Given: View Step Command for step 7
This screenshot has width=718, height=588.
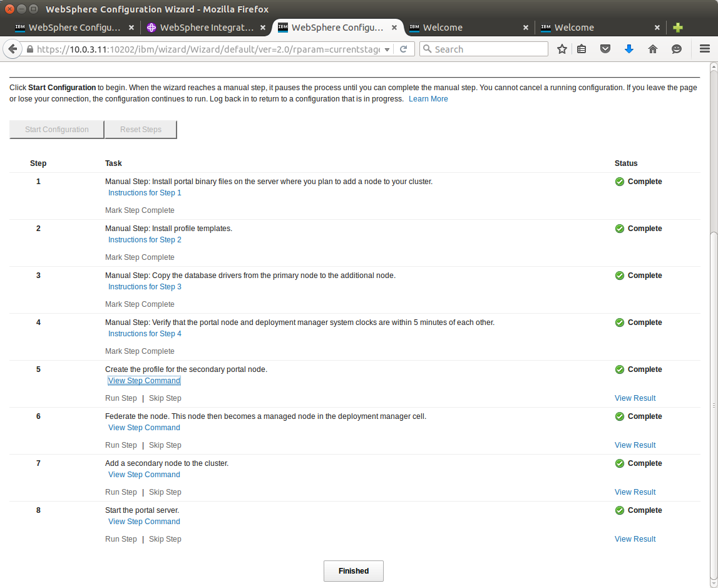Looking at the screenshot, I should pyautogui.click(x=144, y=475).
